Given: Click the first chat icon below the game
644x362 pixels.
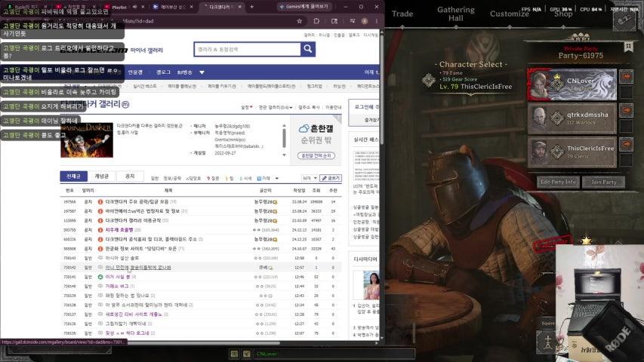Looking at the screenshot, I should (234, 354).
